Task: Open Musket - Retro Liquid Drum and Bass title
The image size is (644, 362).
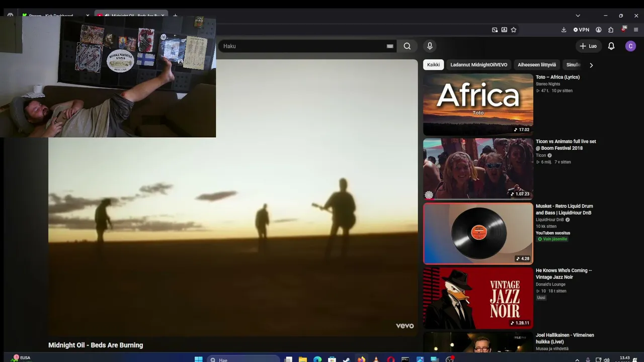Action: (565, 209)
